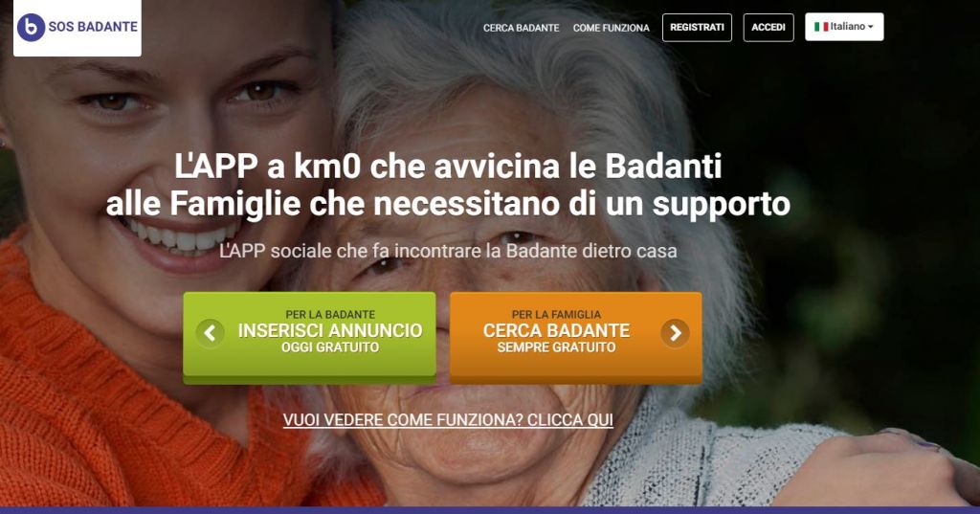Open the COME FUNZIONA menu item
The width and height of the screenshot is (980, 514).
click(611, 28)
